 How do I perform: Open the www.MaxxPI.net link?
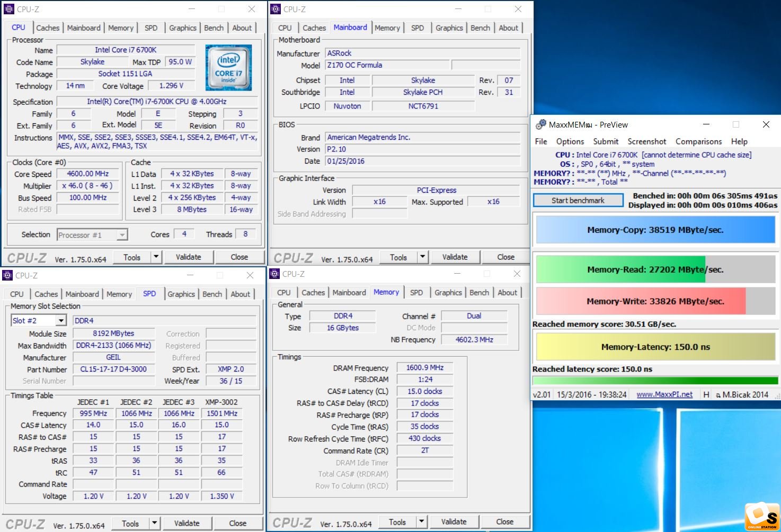pyautogui.click(x=664, y=394)
